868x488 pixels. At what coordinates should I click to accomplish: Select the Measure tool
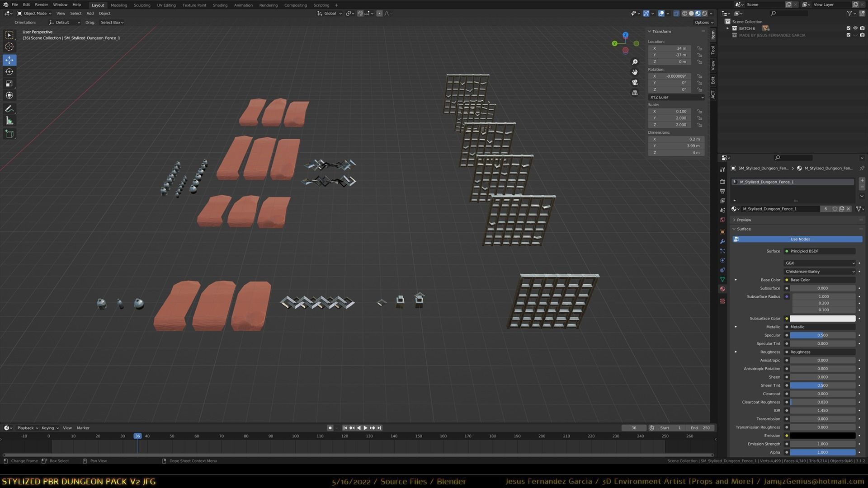point(9,121)
